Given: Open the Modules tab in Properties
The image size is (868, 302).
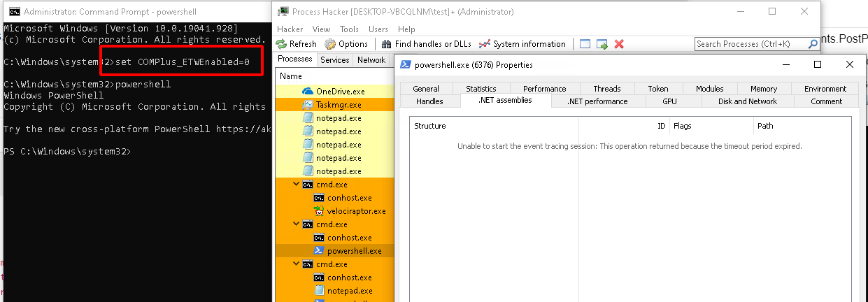Looking at the screenshot, I should (x=709, y=89).
